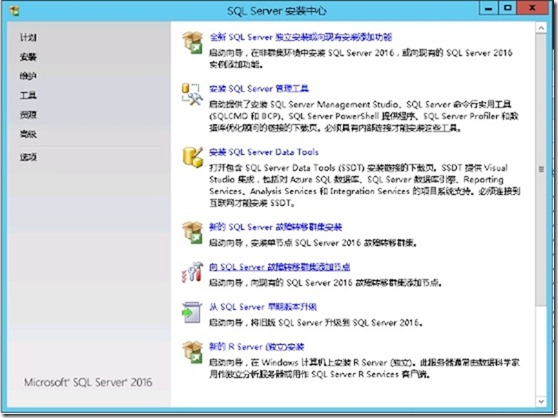
Task: Select 计划 in the left navigation
Action: pos(28,37)
